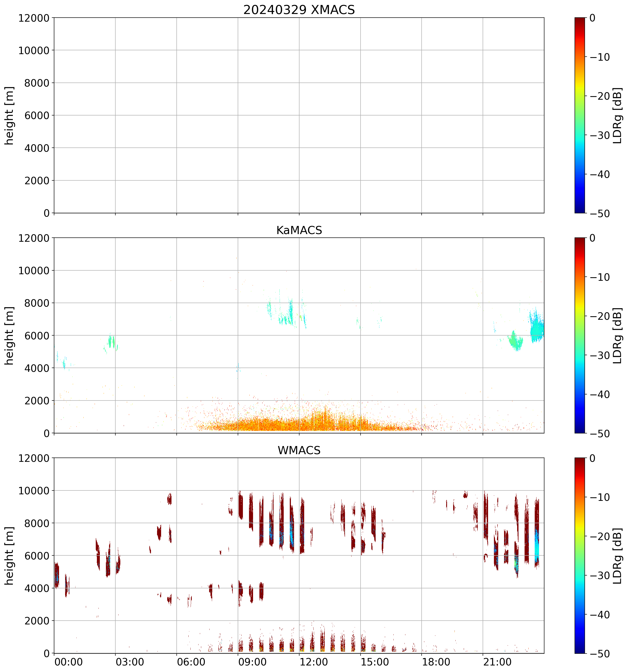Click the 00:00 time axis label
Image resolution: width=628 pixels, height=672 pixels.
pyautogui.click(x=69, y=662)
